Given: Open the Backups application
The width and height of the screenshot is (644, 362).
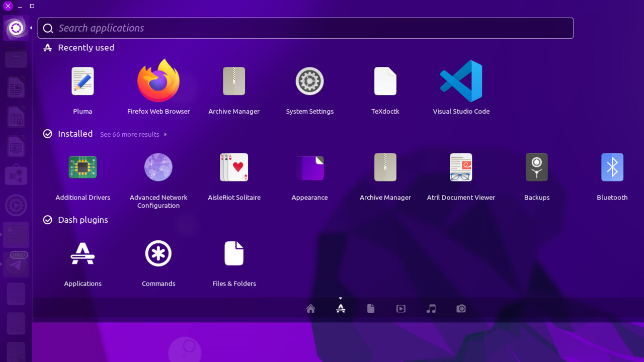Looking at the screenshot, I should coord(537,167).
